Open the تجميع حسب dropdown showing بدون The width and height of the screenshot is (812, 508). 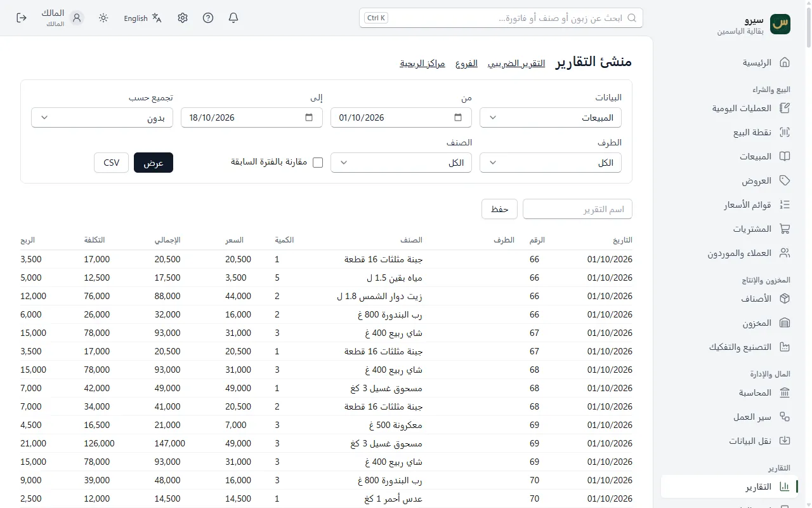(x=102, y=117)
